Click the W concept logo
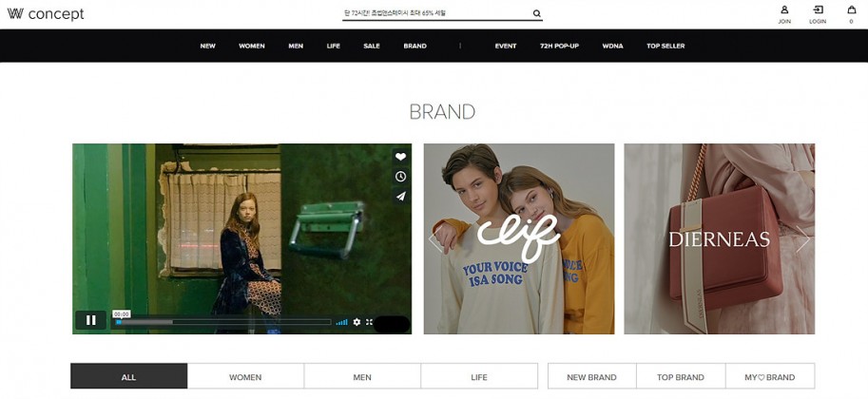The height and width of the screenshot is (399, 868). (46, 14)
